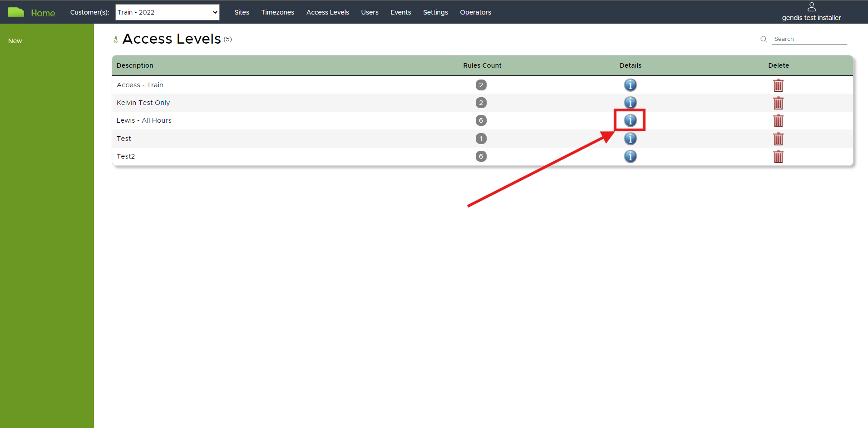
Task: Open details icon for Test2 row
Action: [630, 156]
